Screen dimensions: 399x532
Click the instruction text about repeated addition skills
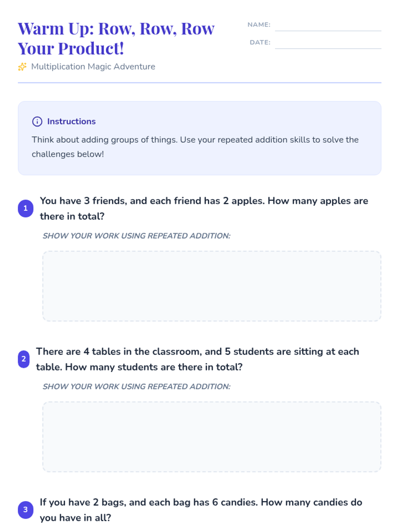(195, 147)
